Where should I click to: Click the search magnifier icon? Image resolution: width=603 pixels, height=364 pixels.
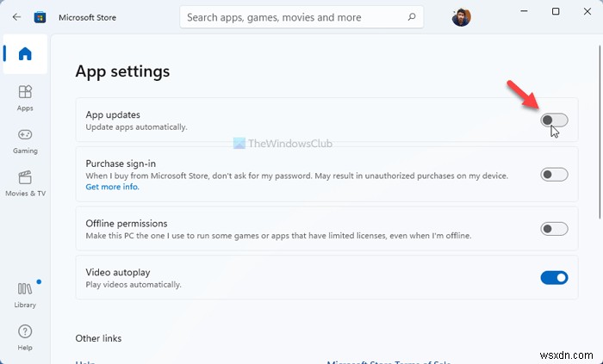pyautogui.click(x=412, y=17)
